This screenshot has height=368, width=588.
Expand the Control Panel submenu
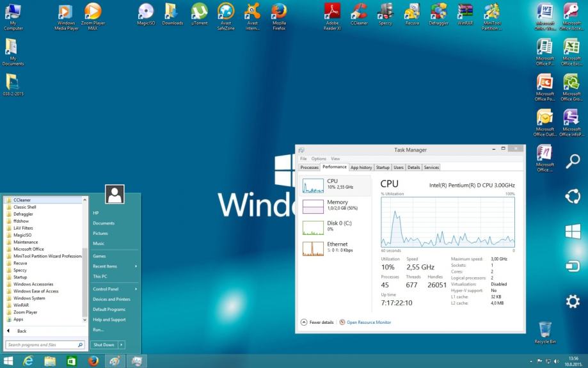tap(136, 289)
